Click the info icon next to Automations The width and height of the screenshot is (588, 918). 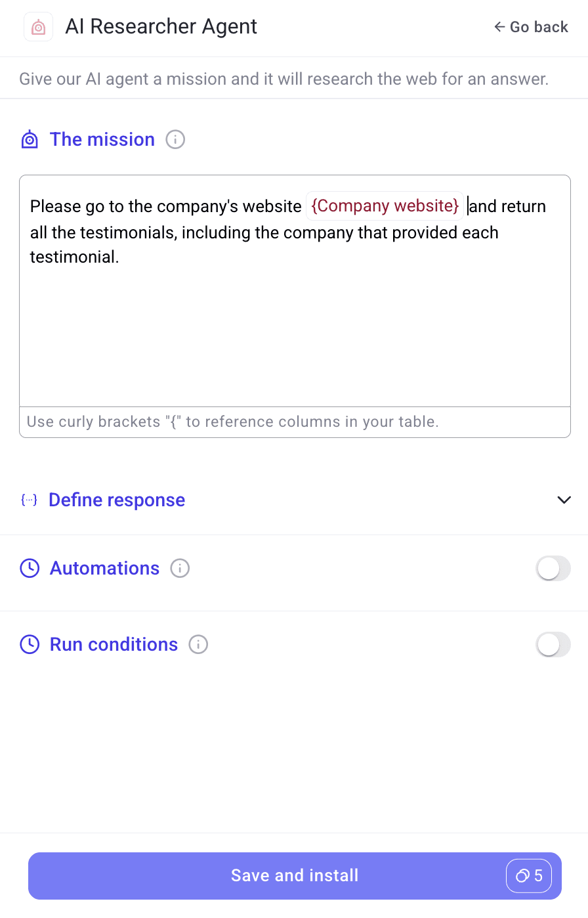pyautogui.click(x=180, y=568)
